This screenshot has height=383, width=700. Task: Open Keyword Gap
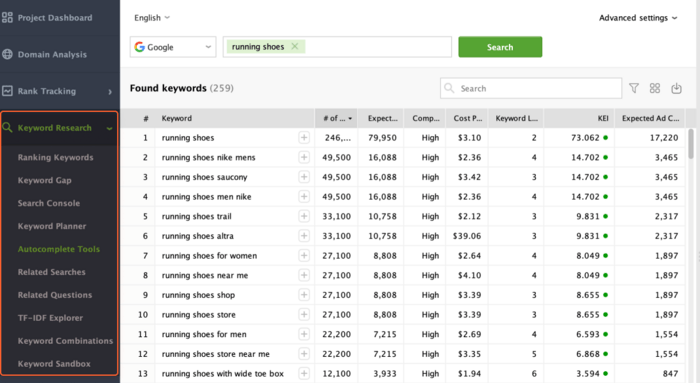pyautogui.click(x=44, y=180)
